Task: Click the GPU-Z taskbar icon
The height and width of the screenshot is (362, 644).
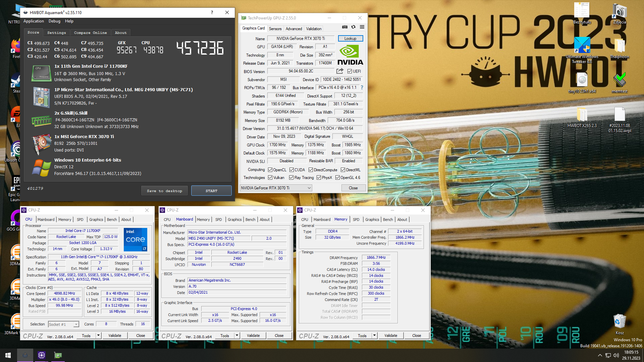Action: coord(58,355)
